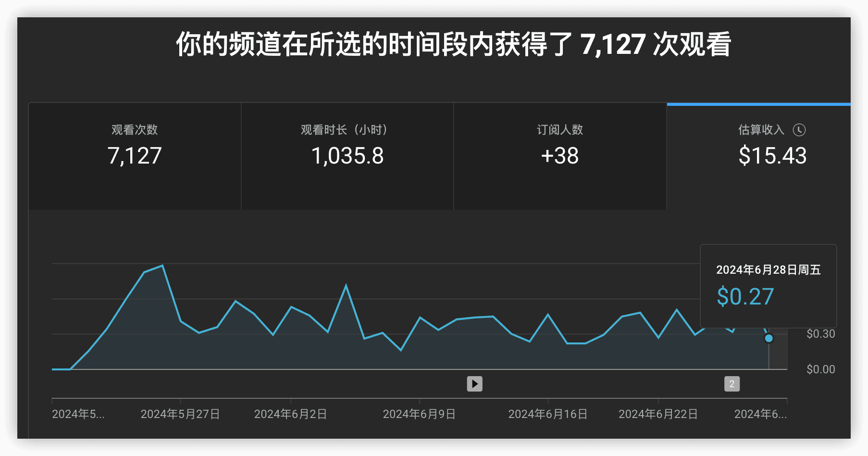Click the clock icon beside 估算收入

pyautogui.click(x=799, y=130)
